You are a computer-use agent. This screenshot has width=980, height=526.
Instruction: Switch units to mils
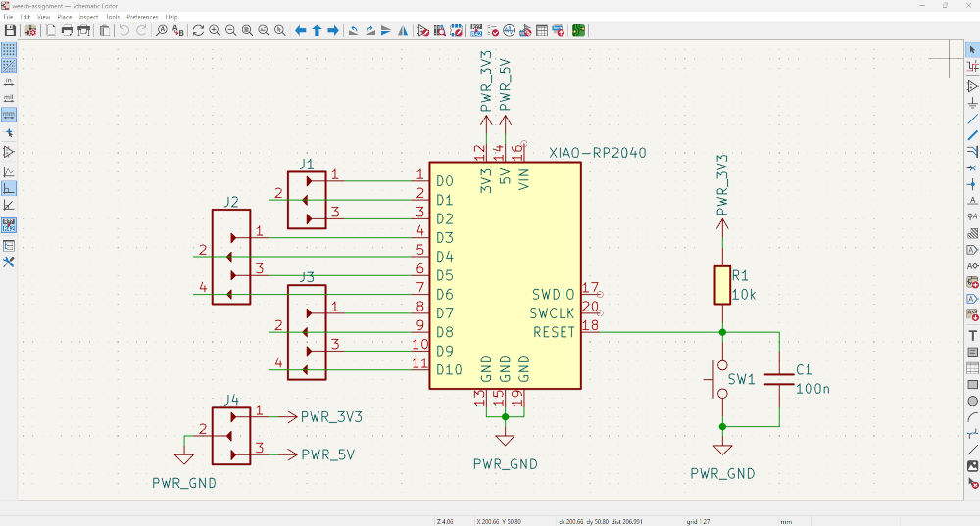(x=9, y=98)
